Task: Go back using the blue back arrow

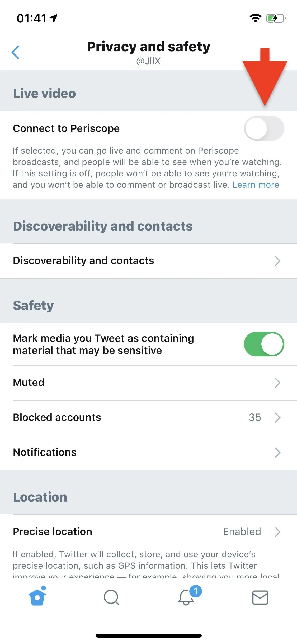Action: (x=15, y=52)
